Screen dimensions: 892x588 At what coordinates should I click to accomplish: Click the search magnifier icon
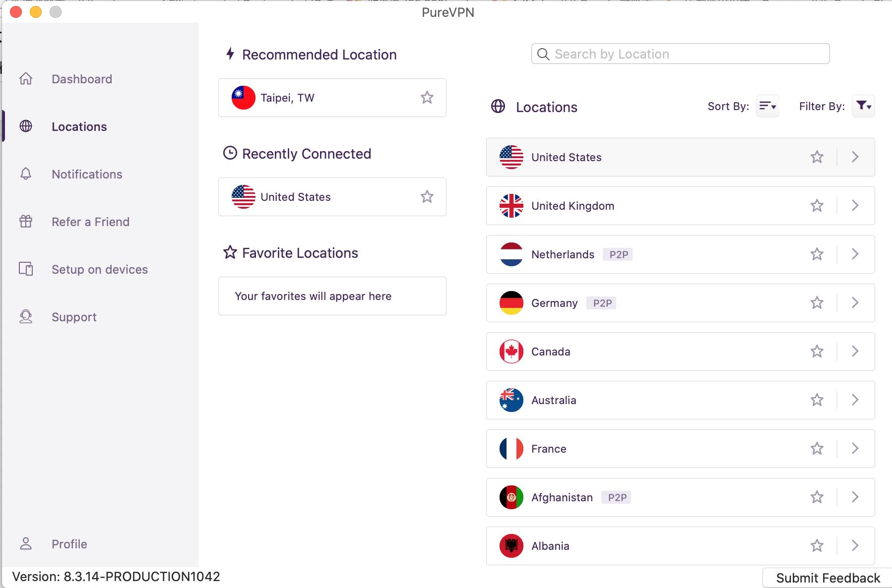[x=543, y=54]
